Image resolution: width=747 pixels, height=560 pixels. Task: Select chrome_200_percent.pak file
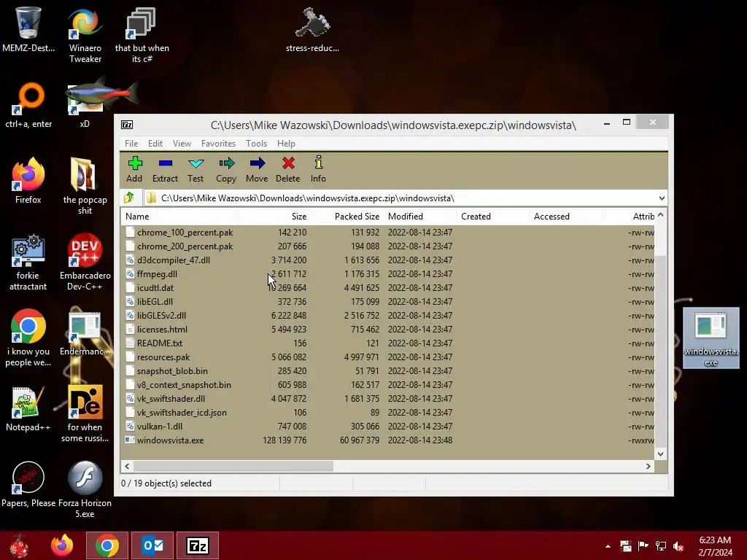[185, 246]
